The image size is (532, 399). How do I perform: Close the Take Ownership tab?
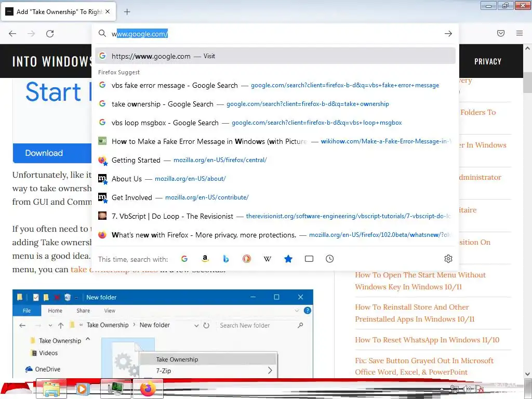[108, 11]
